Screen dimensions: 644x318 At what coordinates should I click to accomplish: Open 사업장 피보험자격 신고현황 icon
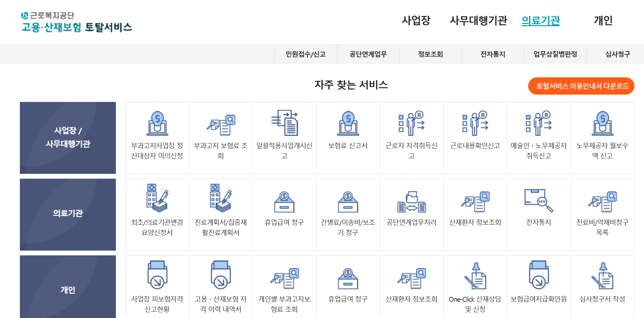click(x=157, y=275)
